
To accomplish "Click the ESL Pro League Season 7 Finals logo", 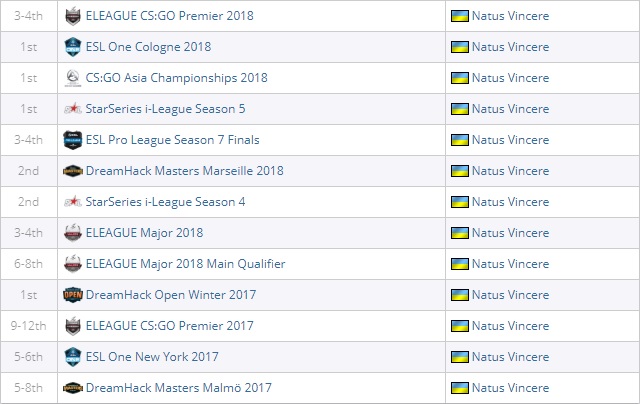I will coord(73,140).
